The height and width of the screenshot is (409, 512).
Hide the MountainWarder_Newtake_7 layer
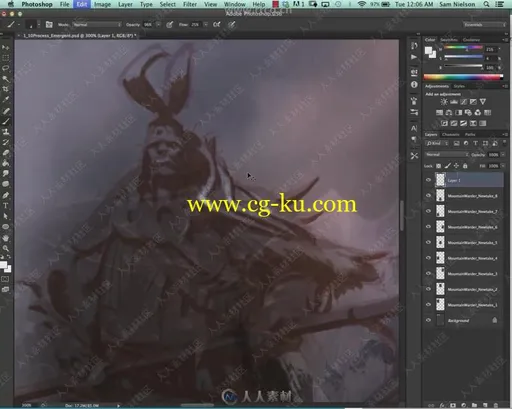428,211
